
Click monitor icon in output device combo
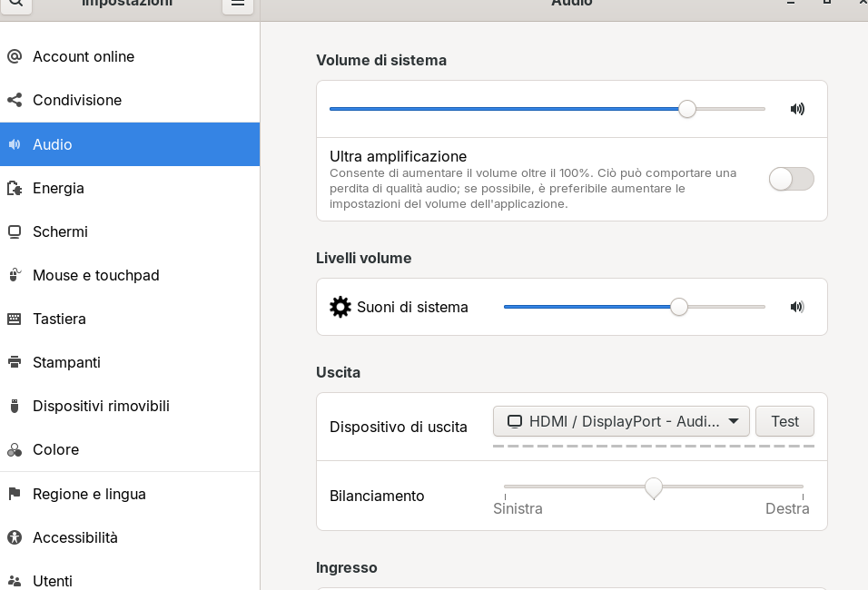click(514, 422)
